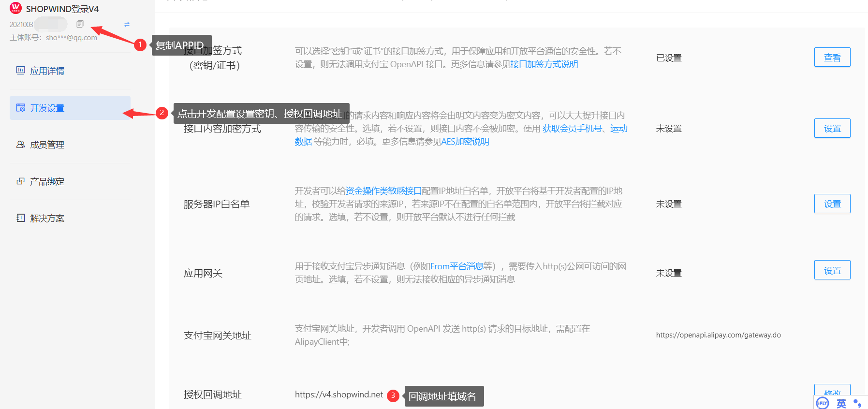This screenshot has height=409, width=868.
Task: Click the 接口内容加密方式 row label
Action: pyautogui.click(x=222, y=129)
